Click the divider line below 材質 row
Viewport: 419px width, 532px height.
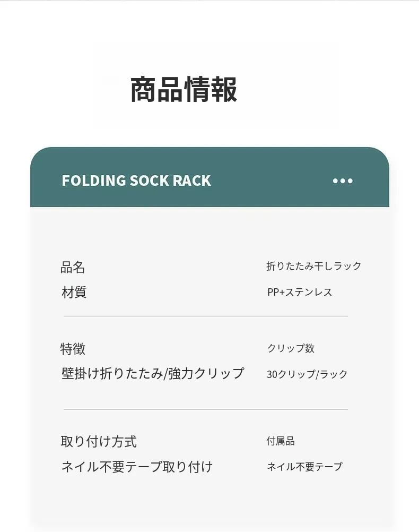pos(206,316)
